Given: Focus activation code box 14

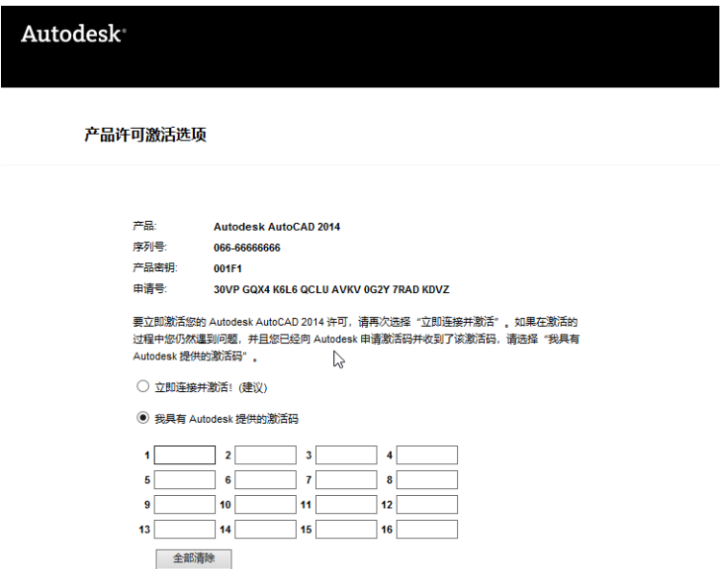Looking at the screenshot, I should point(265,530).
